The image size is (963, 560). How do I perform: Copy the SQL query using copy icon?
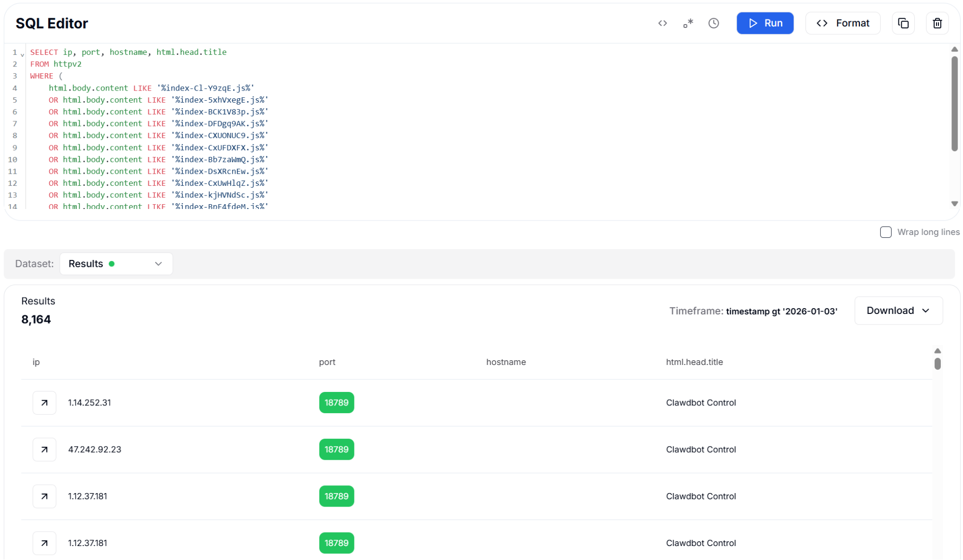click(x=903, y=23)
